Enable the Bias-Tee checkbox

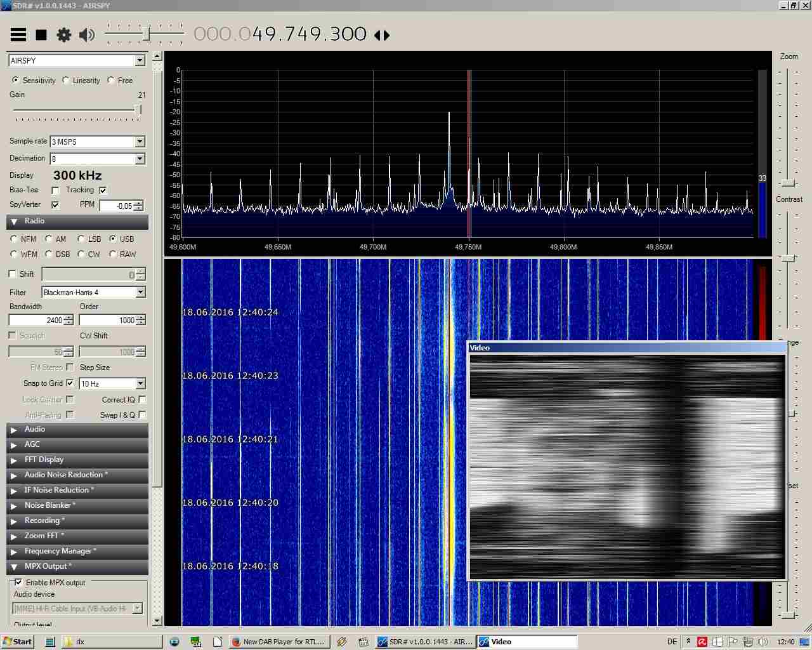click(55, 190)
